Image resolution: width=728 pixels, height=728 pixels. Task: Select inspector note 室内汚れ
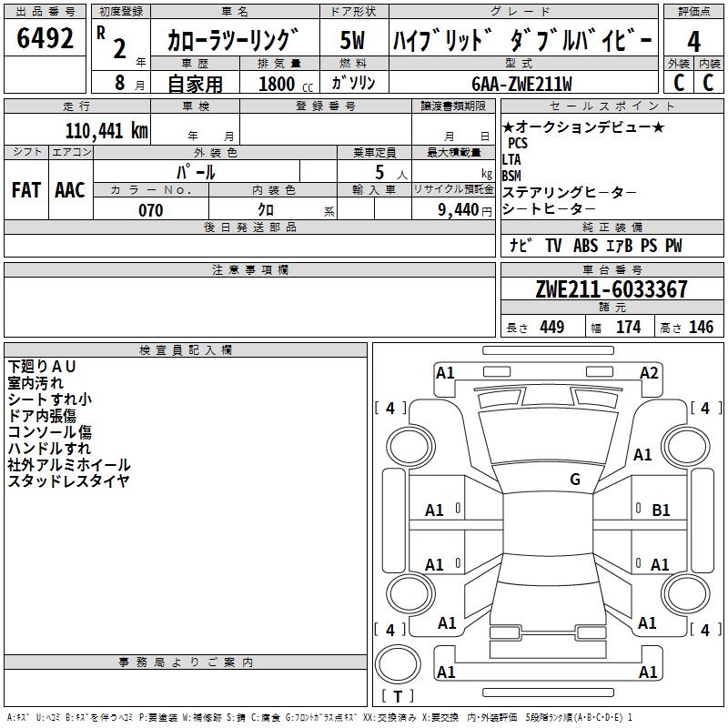[x=35, y=383]
